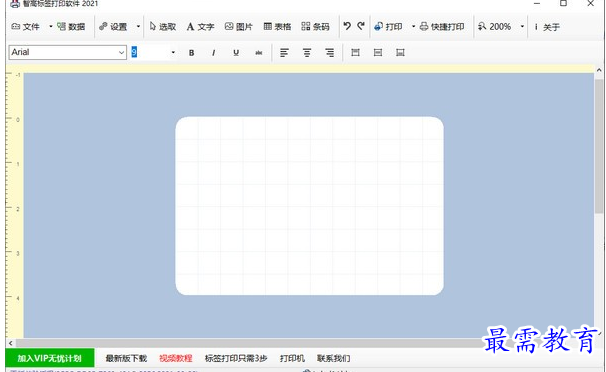The image size is (606, 372).
Task: Open the 联系我们 link
Action: click(x=334, y=358)
